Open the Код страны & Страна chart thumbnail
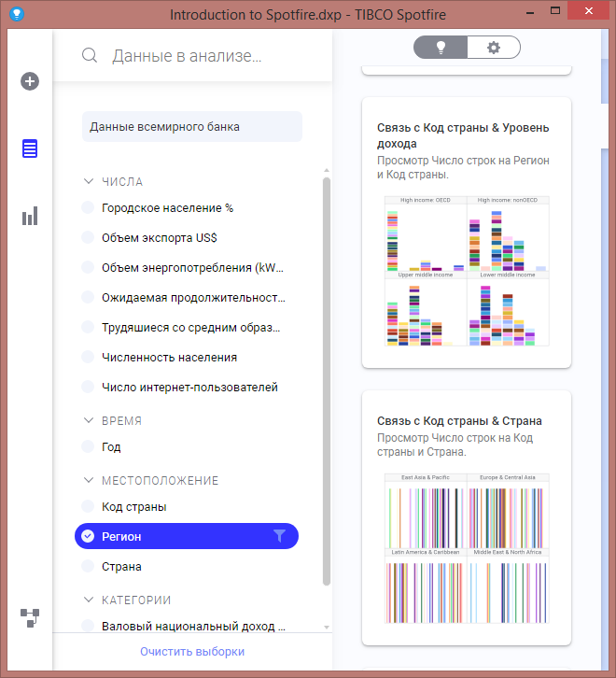This screenshot has height=678, width=616. (467, 548)
